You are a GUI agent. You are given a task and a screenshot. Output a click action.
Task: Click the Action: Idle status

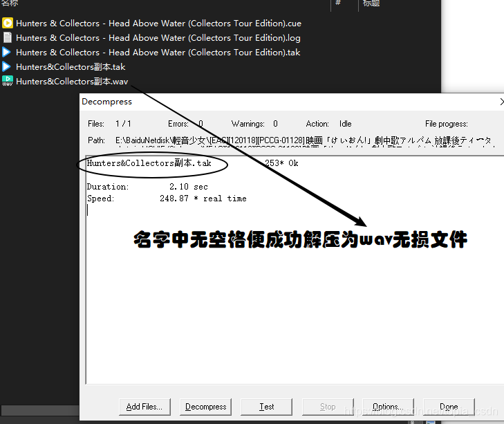(328, 124)
